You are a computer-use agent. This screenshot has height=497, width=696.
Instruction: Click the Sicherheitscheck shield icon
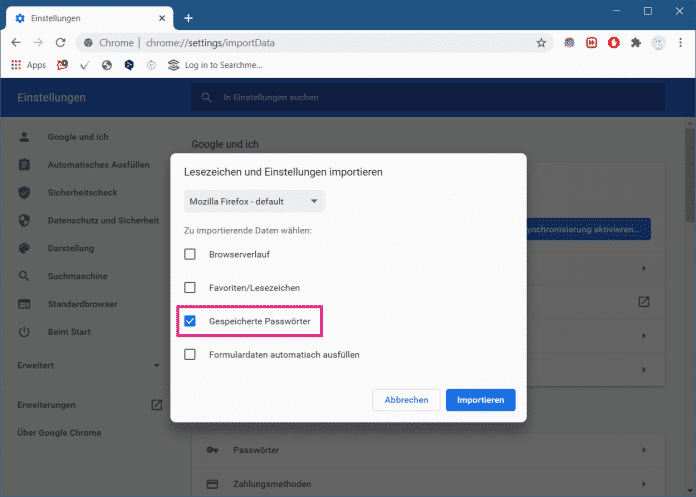[x=25, y=192]
